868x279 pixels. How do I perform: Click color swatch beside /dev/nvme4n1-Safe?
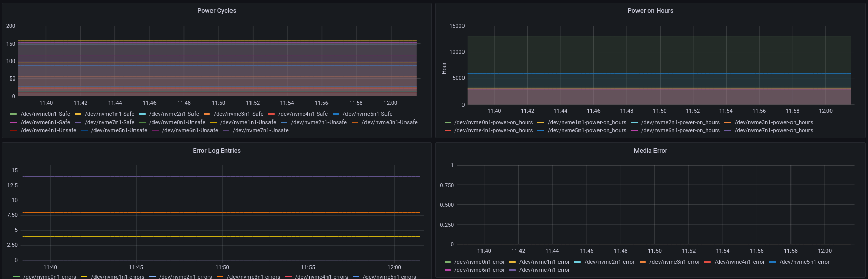click(272, 114)
